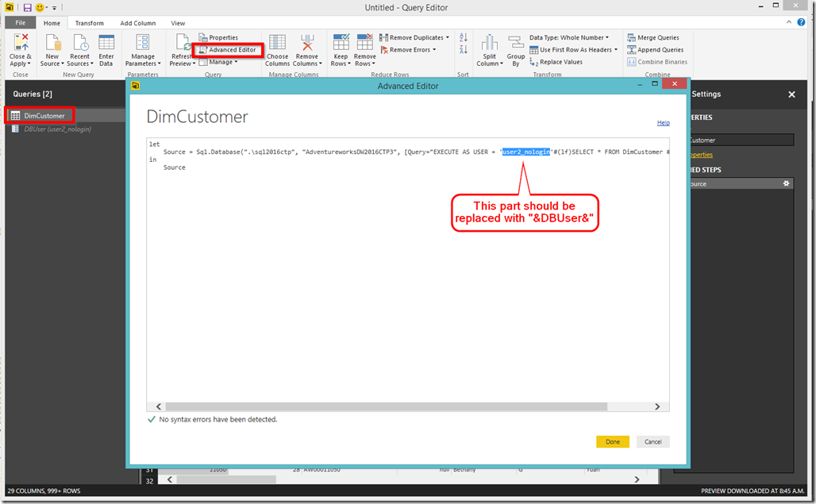Click Replace Values in Transform group
This screenshot has height=504, width=816.
[556, 62]
